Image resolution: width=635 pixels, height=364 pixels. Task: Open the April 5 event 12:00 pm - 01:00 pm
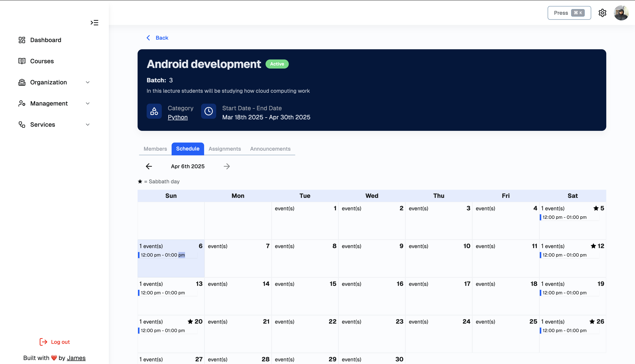(569, 217)
